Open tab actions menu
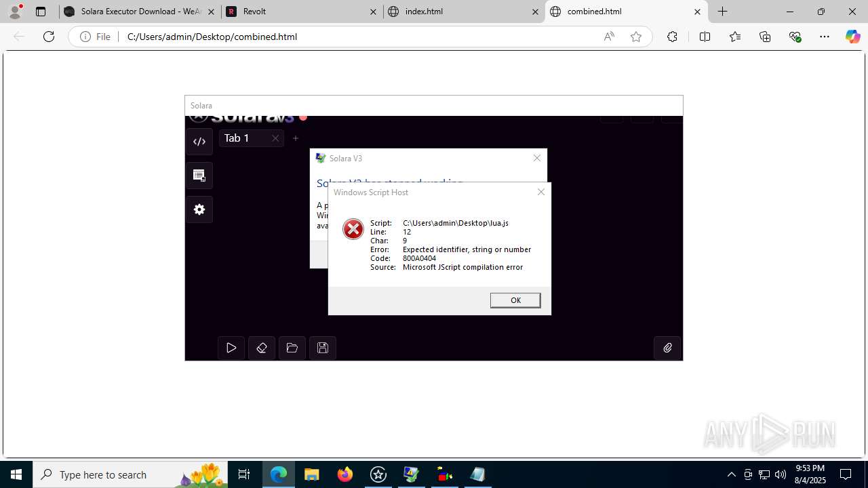Screen dimensions: 868x488 click(x=41, y=12)
